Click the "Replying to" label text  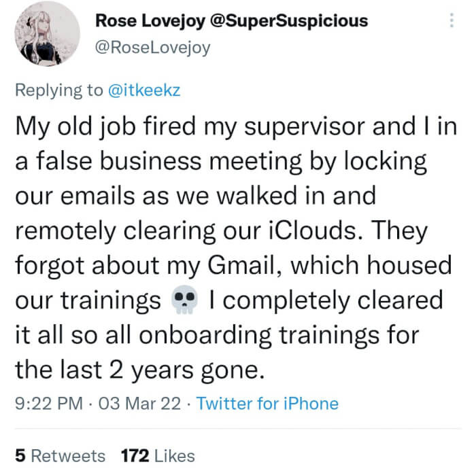coord(58,90)
